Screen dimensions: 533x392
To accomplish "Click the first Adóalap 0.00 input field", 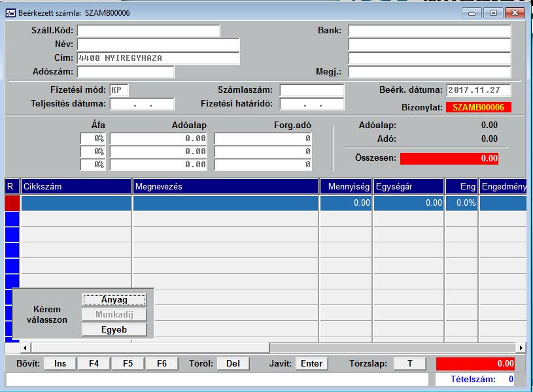I will coord(158,139).
